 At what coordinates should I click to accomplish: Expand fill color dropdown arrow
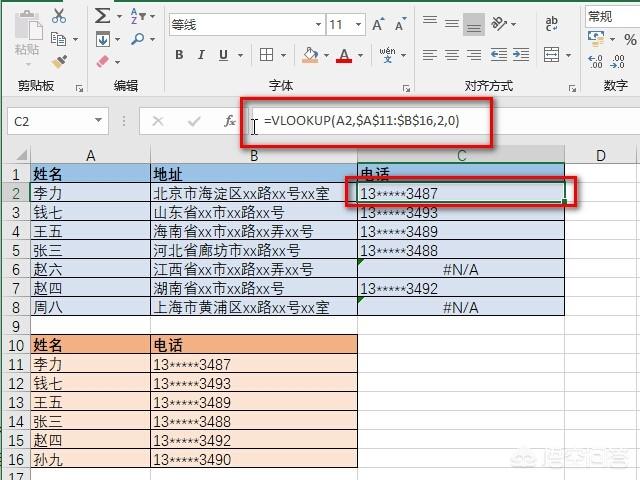pos(326,55)
